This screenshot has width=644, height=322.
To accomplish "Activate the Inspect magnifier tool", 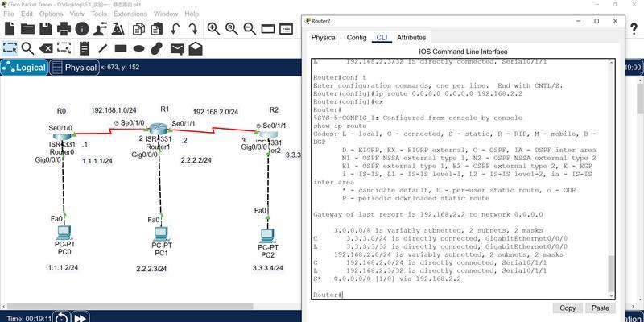I will click(x=27, y=48).
